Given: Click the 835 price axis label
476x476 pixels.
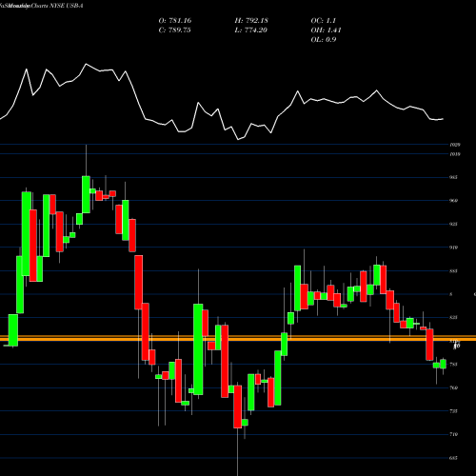Looking at the screenshot, I should (453, 318).
